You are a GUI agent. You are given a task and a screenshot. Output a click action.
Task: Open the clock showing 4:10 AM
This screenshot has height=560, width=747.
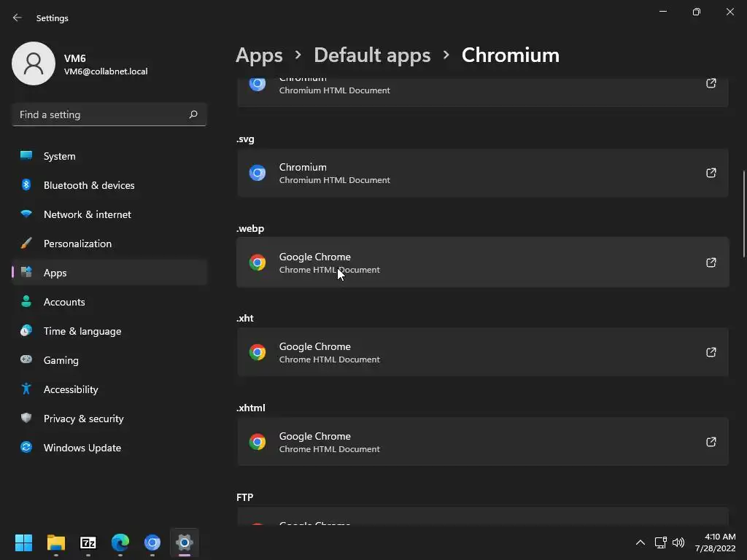715,542
